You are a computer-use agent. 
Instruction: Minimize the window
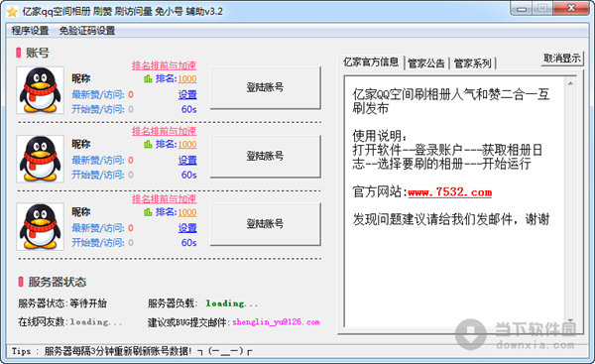(x=522, y=8)
